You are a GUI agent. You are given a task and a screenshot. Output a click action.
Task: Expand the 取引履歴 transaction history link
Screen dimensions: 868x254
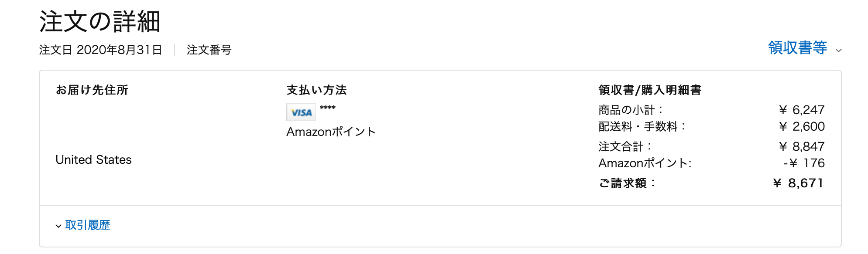87,225
